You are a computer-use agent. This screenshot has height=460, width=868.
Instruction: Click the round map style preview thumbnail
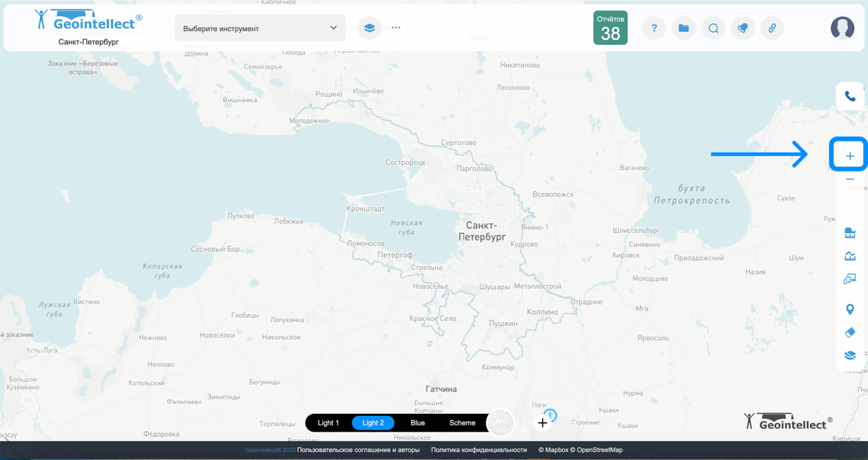(501, 423)
